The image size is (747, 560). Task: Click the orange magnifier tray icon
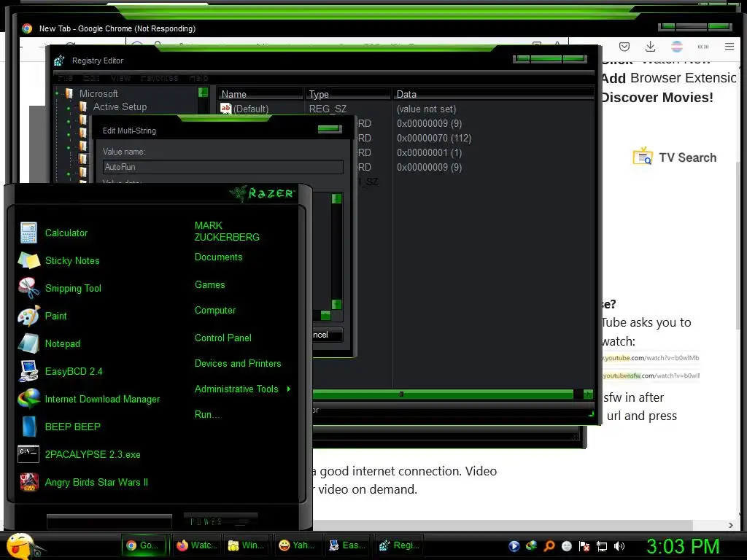point(549,545)
